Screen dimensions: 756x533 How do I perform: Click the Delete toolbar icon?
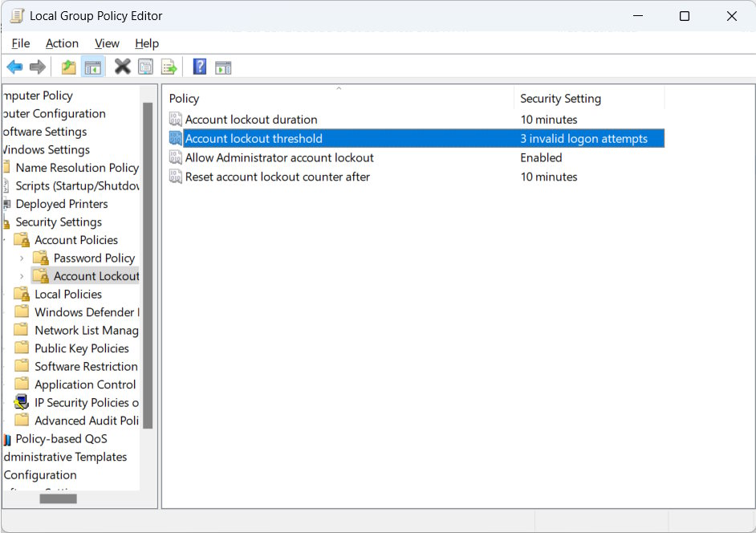pos(122,66)
